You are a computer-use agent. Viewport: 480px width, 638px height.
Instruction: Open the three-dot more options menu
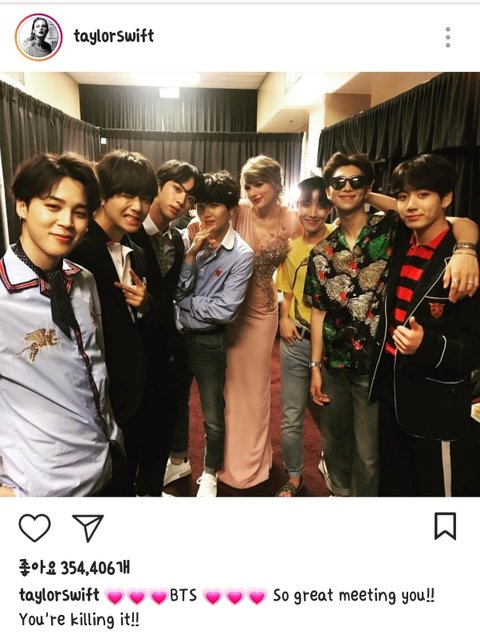click(448, 37)
